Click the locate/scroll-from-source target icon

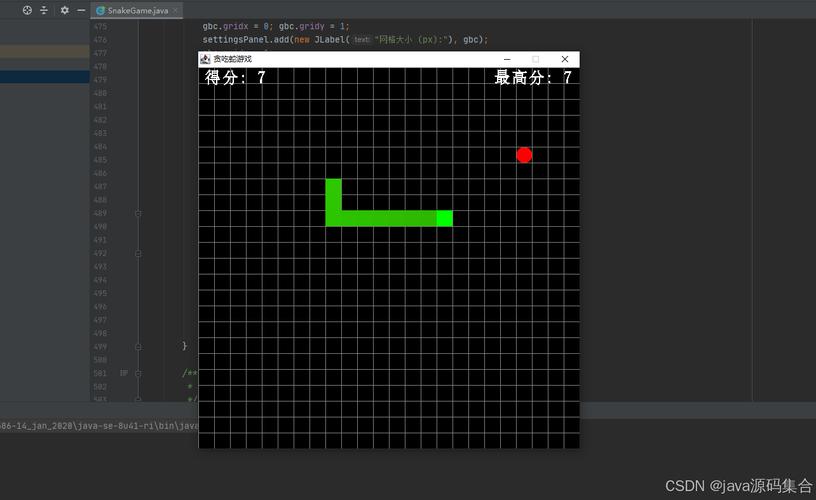(x=27, y=10)
